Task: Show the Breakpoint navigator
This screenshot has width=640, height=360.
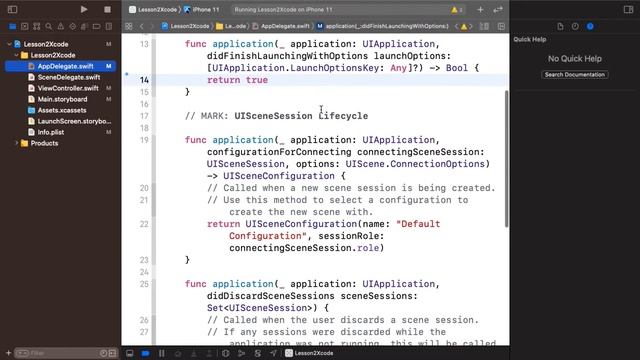Action: (x=96, y=27)
